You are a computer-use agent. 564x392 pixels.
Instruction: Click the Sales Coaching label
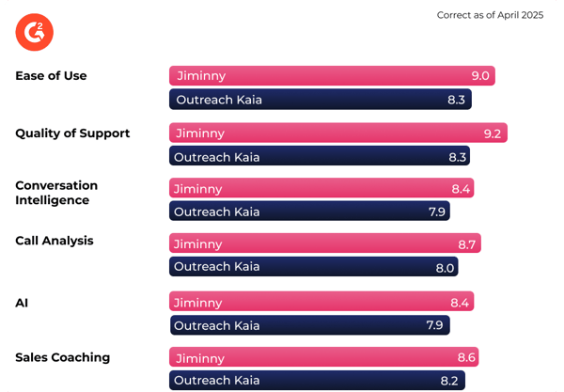tap(63, 357)
